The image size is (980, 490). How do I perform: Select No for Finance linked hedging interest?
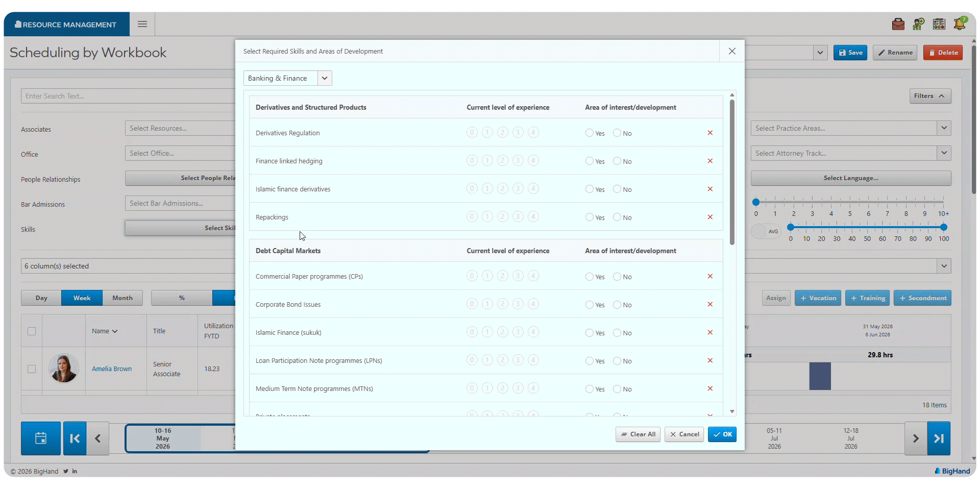pos(617,161)
